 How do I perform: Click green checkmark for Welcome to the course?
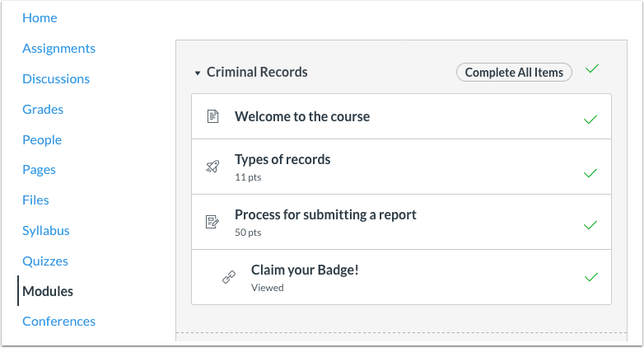click(x=590, y=120)
